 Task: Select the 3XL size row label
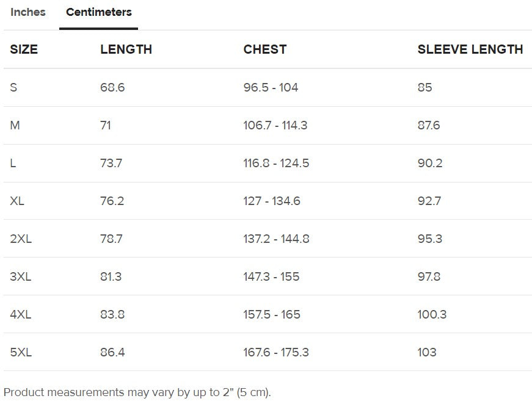(21, 276)
